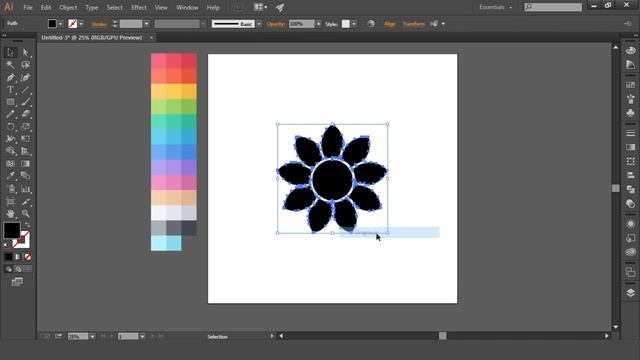This screenshot has width=640, height=360.
Task: Close the Untitled-3 document tab
Action: (151, 38)
